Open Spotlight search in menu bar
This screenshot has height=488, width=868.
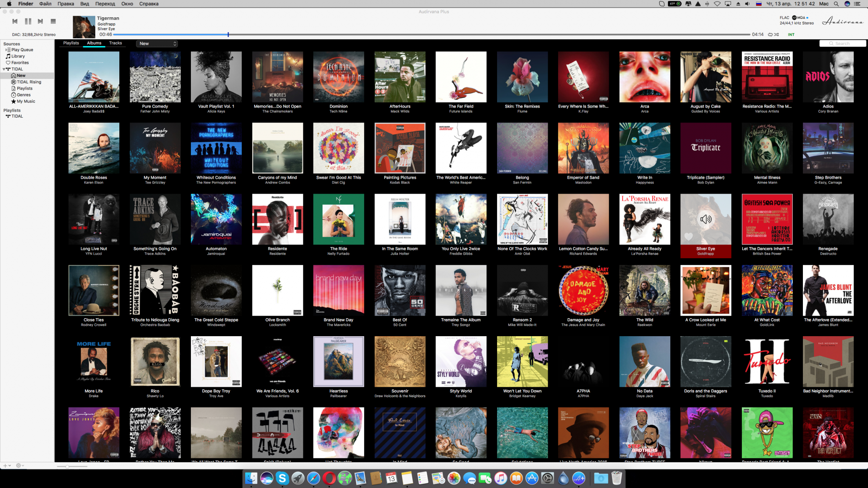coord(836,4)
